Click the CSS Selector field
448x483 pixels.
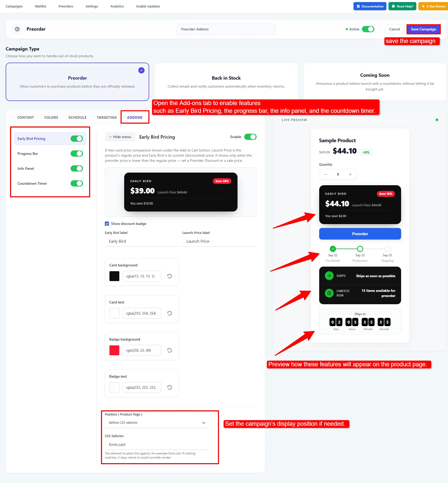point(156,445)
